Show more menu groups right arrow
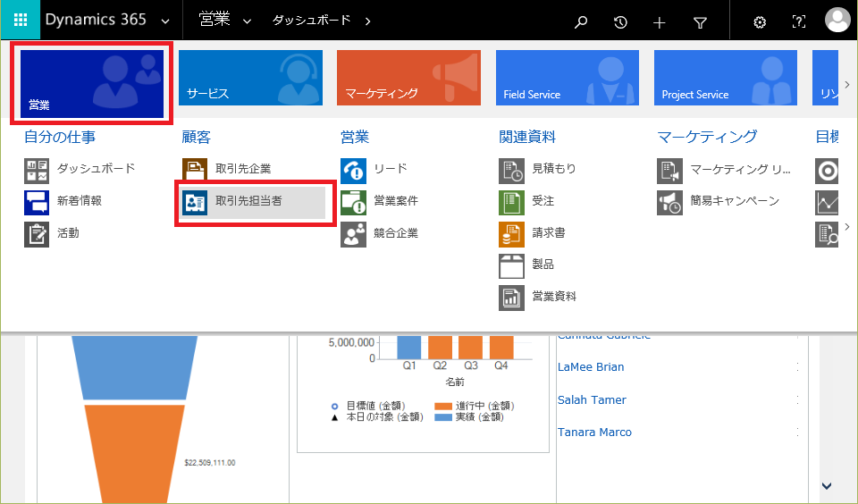 [847, 227]
